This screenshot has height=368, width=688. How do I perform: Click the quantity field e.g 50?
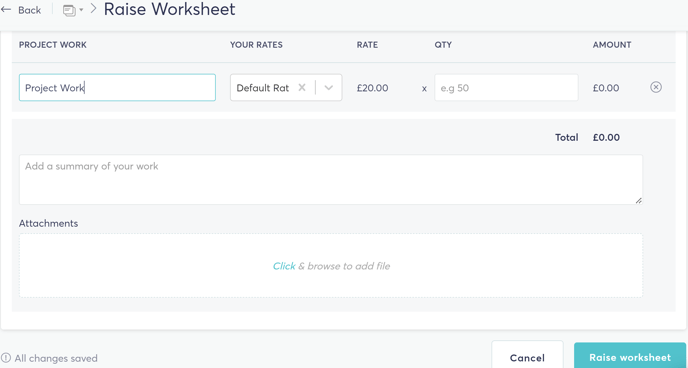pos(506,88)
